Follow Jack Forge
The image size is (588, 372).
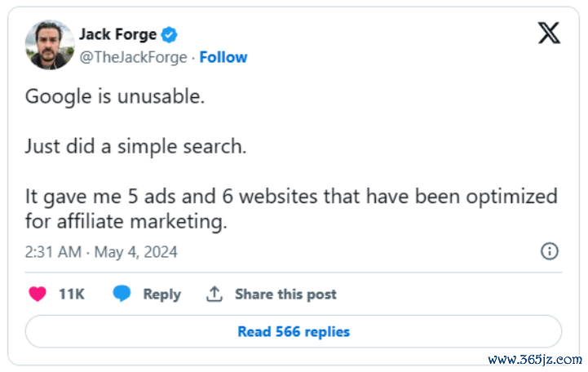pyautogui.click(x=223, y=58)
